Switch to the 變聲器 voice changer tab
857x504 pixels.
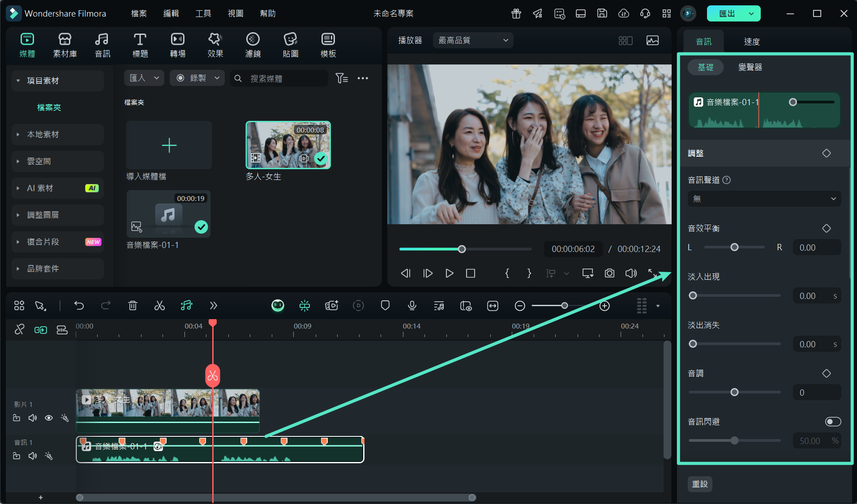750,67
